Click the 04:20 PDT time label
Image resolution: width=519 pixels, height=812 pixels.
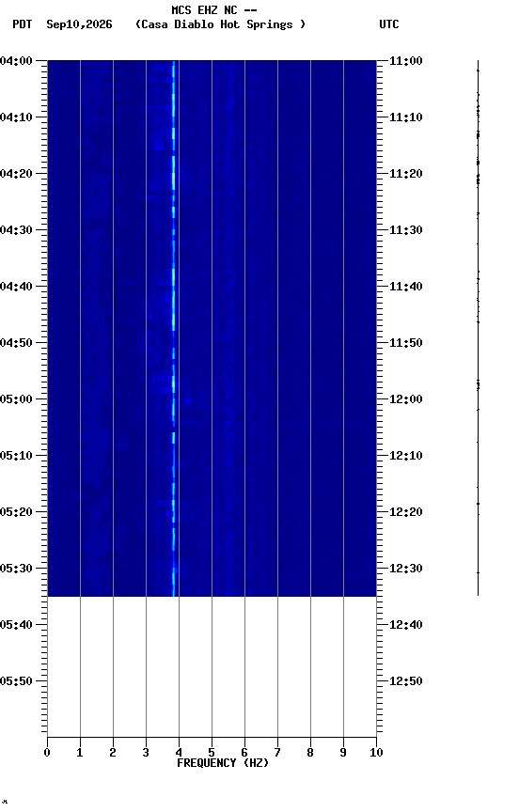click(x=16, y=174)
